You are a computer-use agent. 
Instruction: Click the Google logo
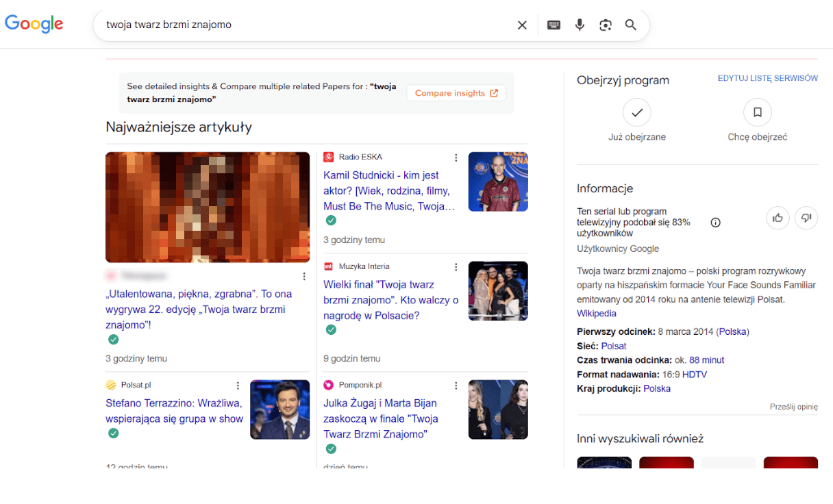coord(34,24)
